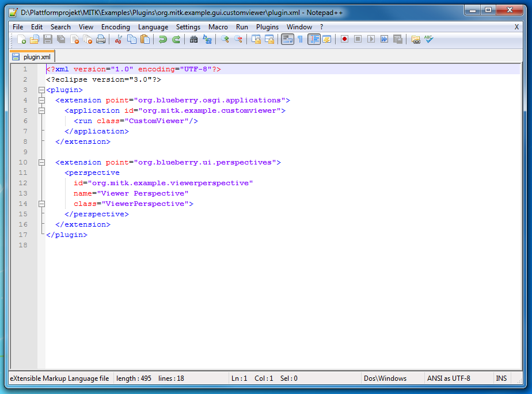Copy selection with Copy icon
Image resolution: width=532 pixels, height=394 pixels.
pos(132,39)
